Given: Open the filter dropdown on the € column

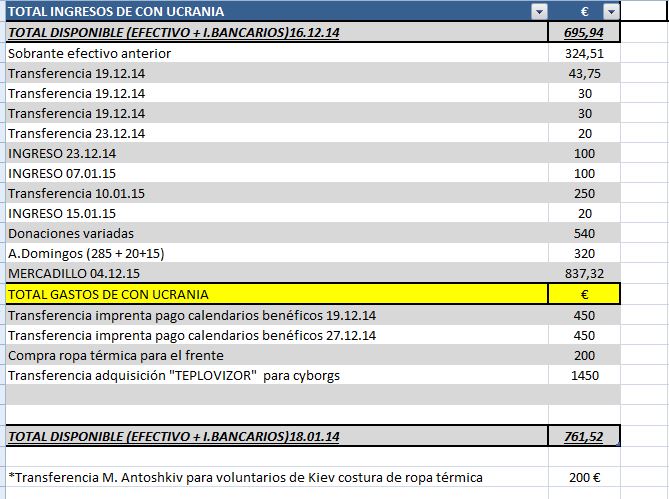Looking at the screenshot, I should click(x=610, y=12).
